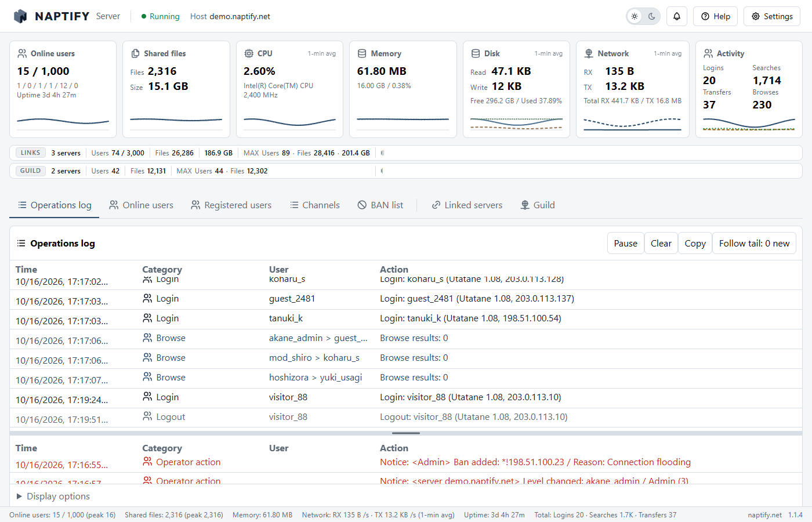Open the Guild tab

pyautogui.click(x=538, y=205)
